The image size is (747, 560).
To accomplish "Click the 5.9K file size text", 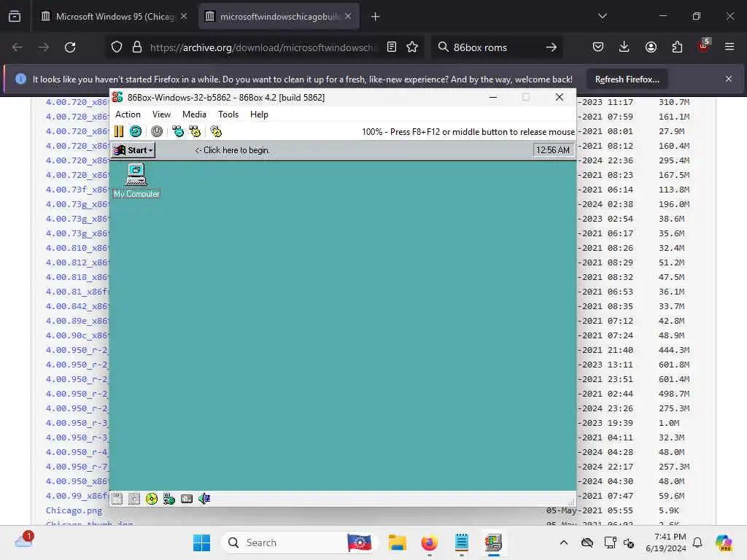I will coord(669,510).
